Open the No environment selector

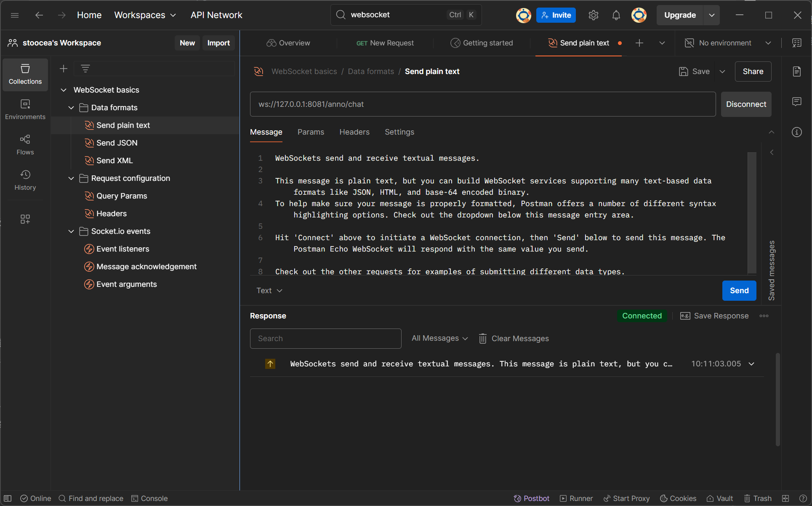[x=728, y=43]
